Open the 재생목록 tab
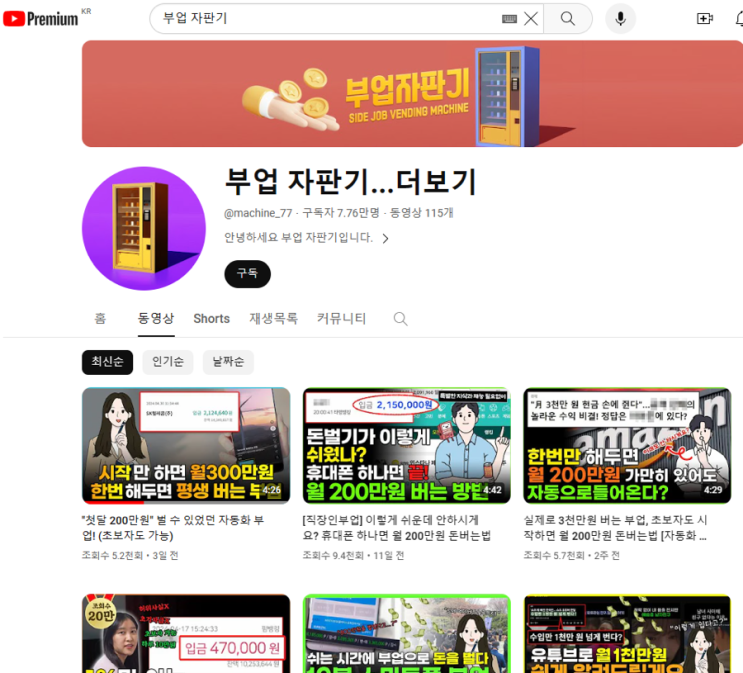The width and height of the screenshot is (743, 673). point(273,318)
